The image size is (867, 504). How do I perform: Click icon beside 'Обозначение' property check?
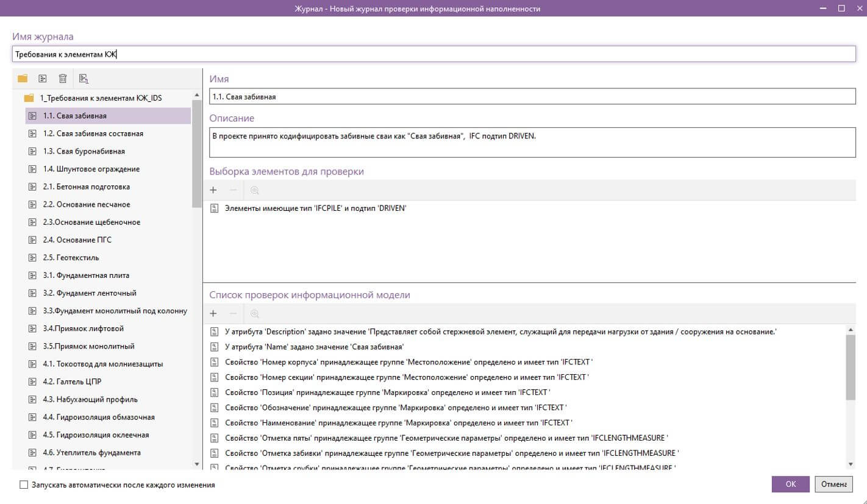coord(214,407)
